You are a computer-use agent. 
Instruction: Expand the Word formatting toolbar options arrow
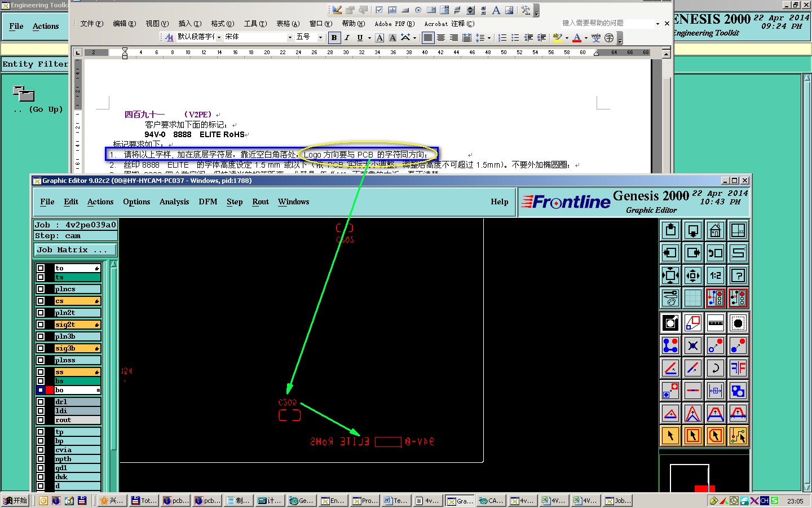tap(620, 39)
